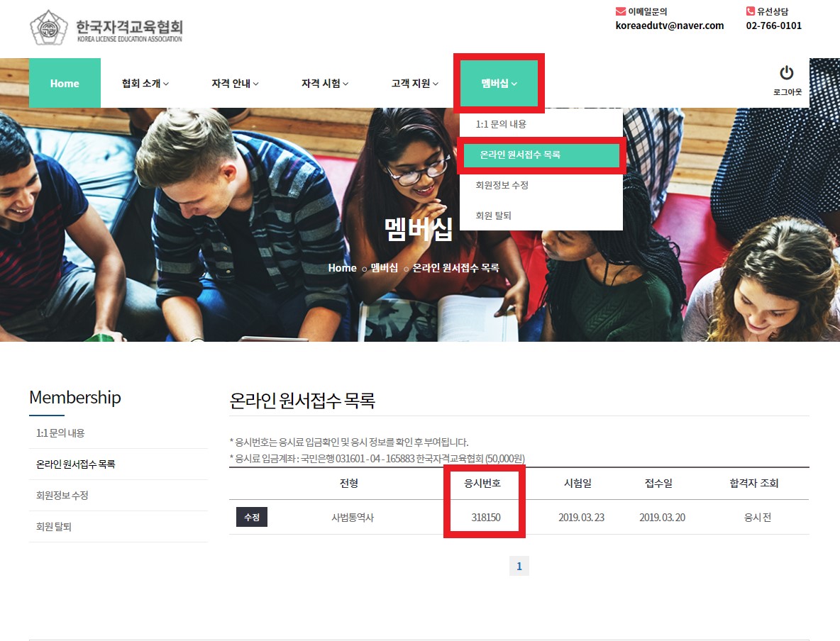Click the 응시 전 status cell
Viewport: 840px width, 641px height.
point(758,518)
